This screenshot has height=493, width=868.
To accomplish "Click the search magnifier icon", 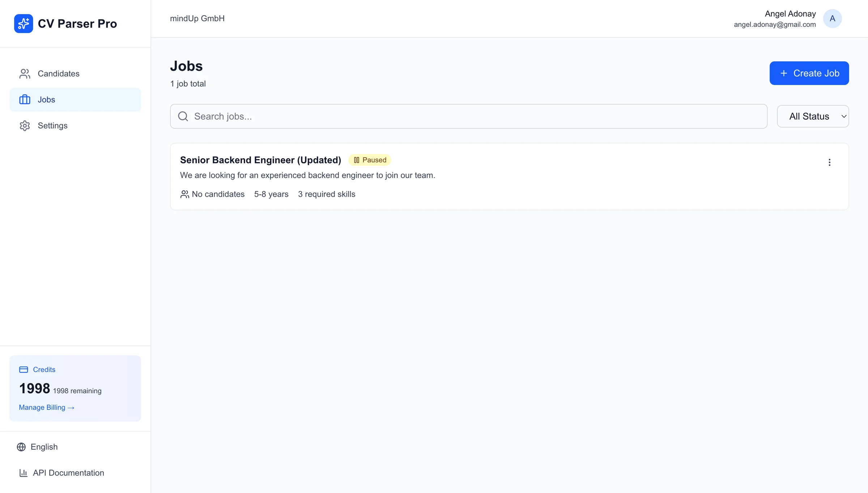I will (183, 116).
